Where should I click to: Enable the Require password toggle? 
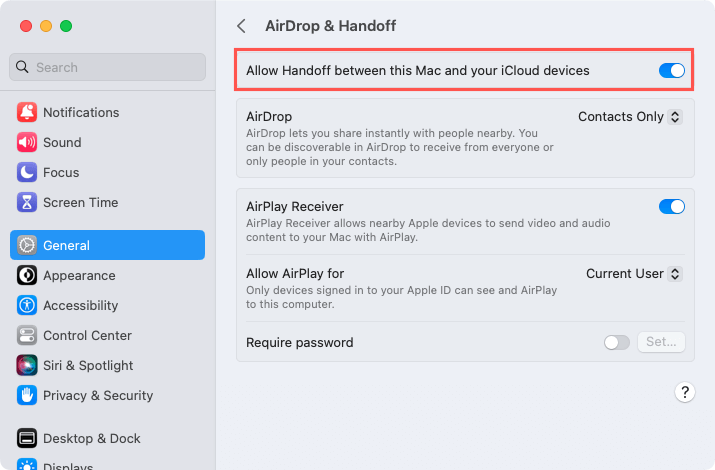617,342
